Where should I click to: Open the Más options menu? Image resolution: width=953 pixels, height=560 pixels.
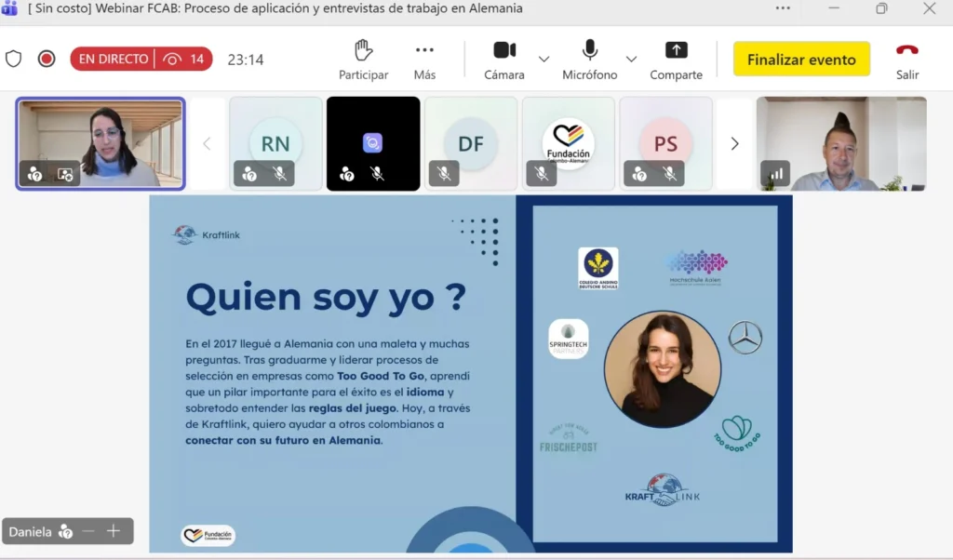click(424, 59)
